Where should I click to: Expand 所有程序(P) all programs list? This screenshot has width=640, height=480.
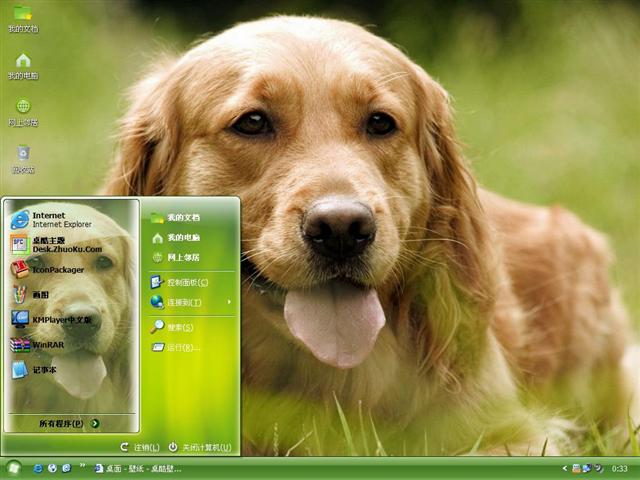[x=69, y=424]
